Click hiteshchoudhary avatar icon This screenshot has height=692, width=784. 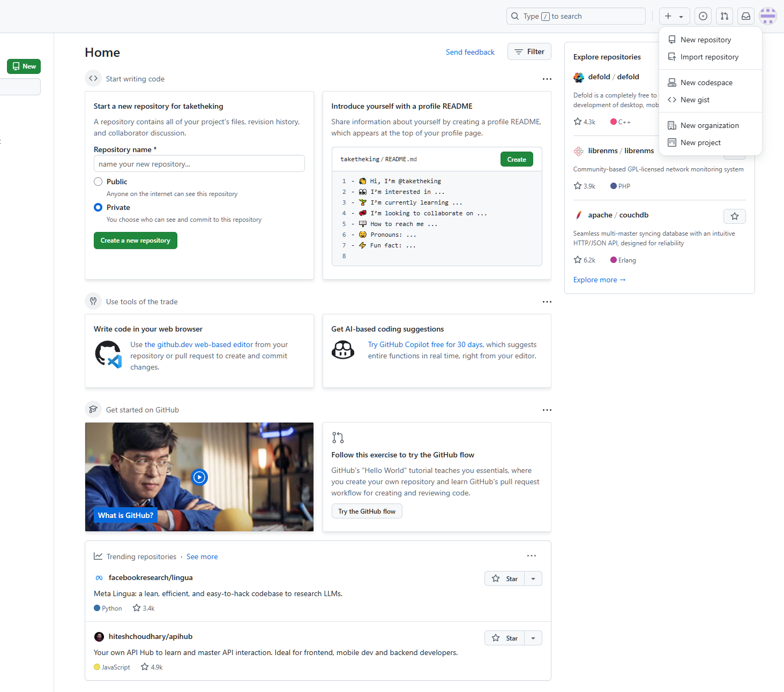[99, 637]
